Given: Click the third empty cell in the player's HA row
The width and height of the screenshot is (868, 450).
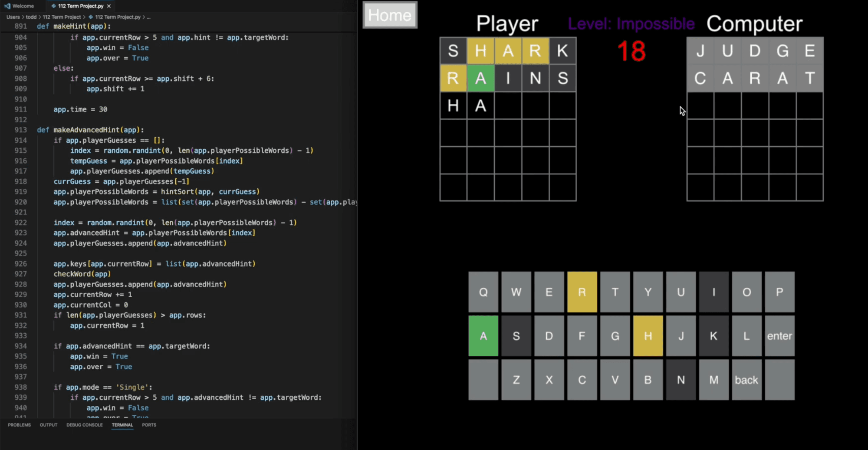Looking at the screenshot, I should (x=508, y=105).
